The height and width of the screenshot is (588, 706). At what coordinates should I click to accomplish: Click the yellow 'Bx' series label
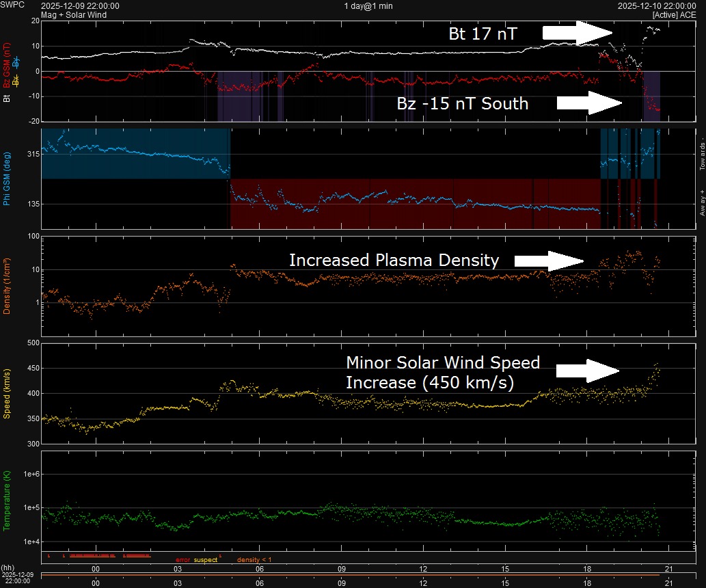(x=16, y=81)
